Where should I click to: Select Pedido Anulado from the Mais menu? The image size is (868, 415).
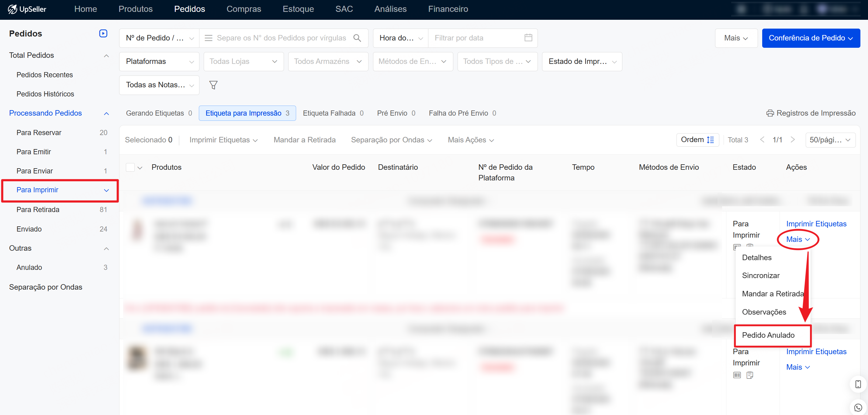point(768,335)
